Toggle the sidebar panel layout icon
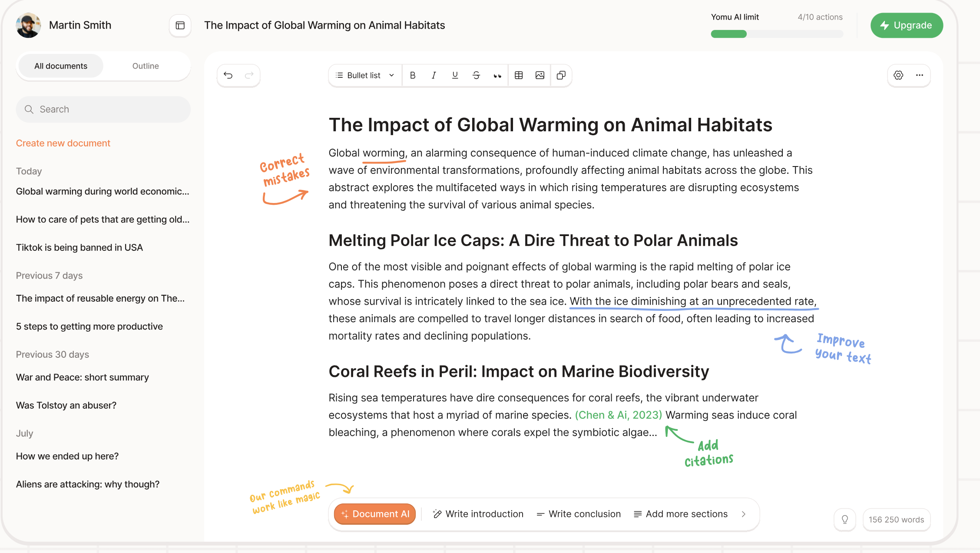Viewport: 980px width, 553px height. click(x=180, y=25)
